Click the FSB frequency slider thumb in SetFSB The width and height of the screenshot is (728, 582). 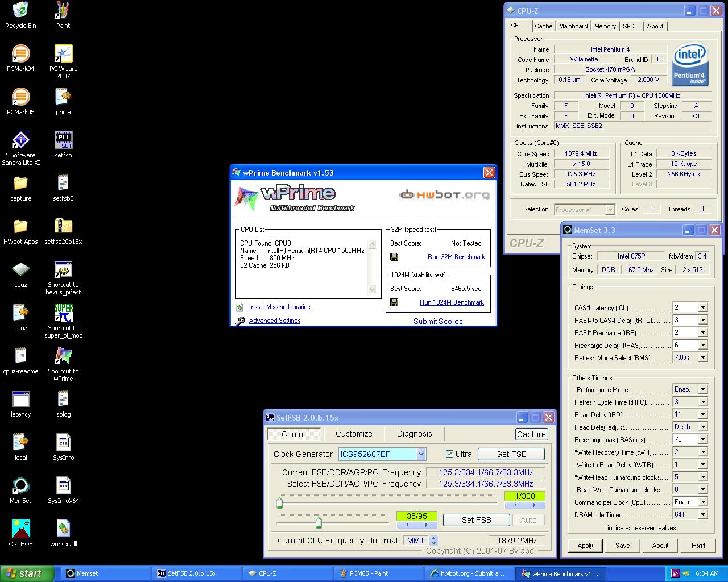point(279,502)
